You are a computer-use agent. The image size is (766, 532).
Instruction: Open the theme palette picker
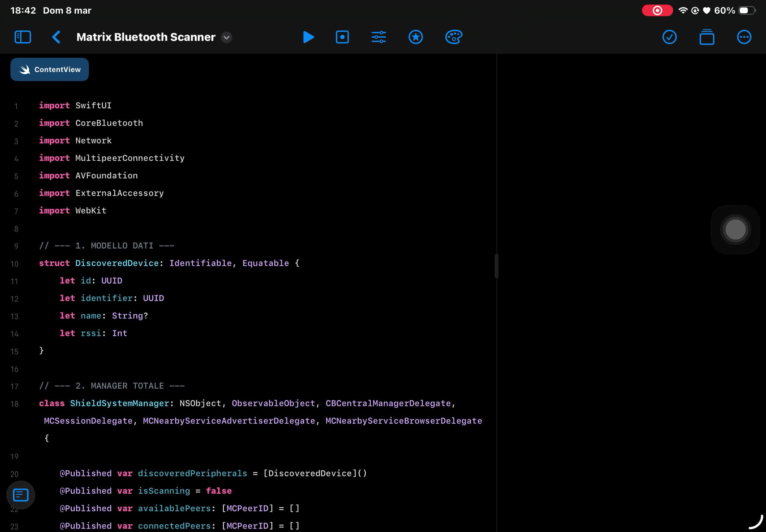point(453,37)
